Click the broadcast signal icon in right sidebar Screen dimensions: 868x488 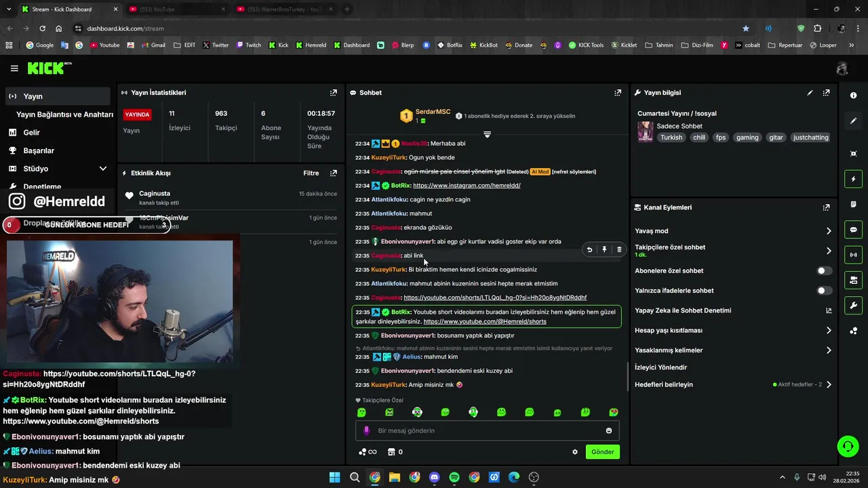853,255
